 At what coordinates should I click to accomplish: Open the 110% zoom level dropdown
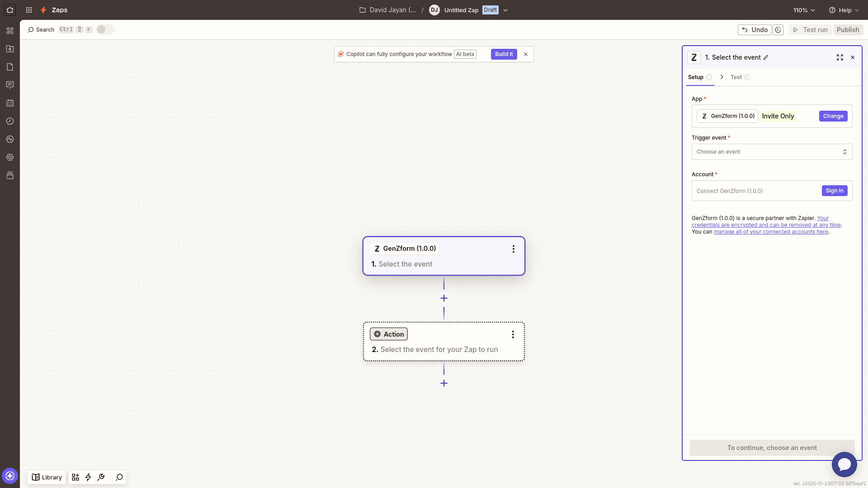(x=804, y=10)
